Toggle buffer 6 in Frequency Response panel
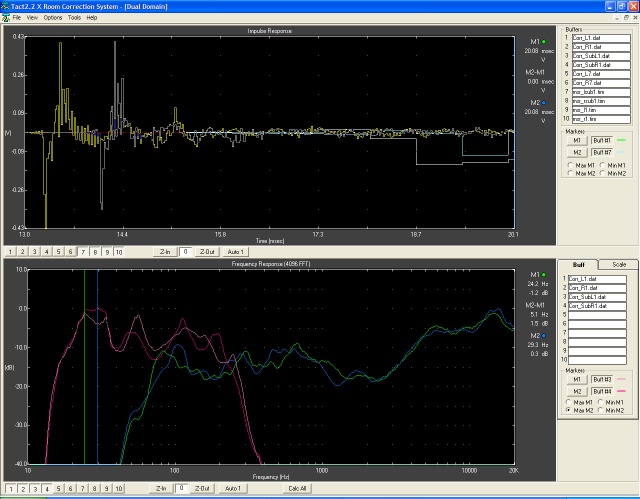This screenshot has width=640, height=499. tap(70, 488)
